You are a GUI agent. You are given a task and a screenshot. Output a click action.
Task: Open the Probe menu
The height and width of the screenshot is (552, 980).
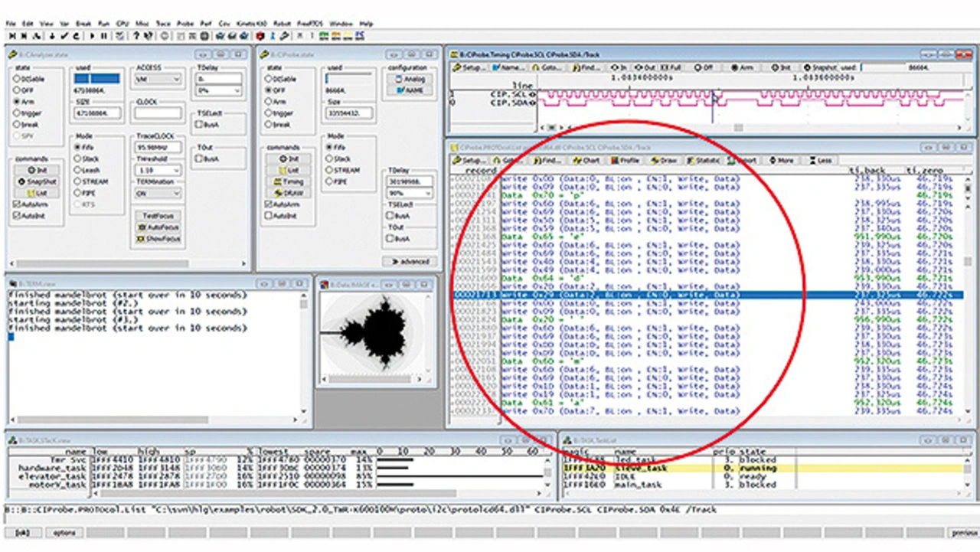[x=185, y=24]
